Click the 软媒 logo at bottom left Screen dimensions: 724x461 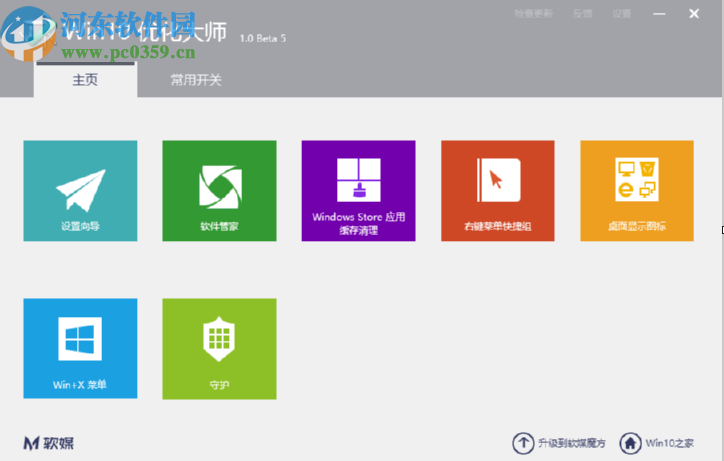pos(48,443)
